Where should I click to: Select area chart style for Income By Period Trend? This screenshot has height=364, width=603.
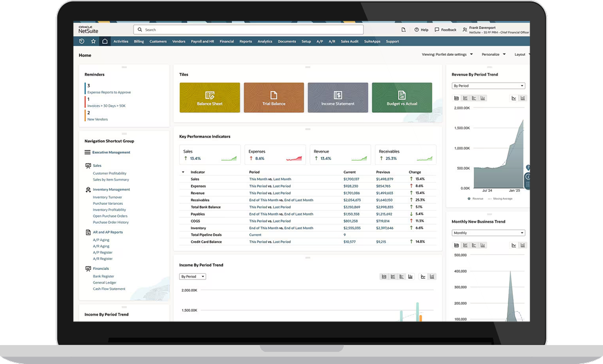point(432,276)
